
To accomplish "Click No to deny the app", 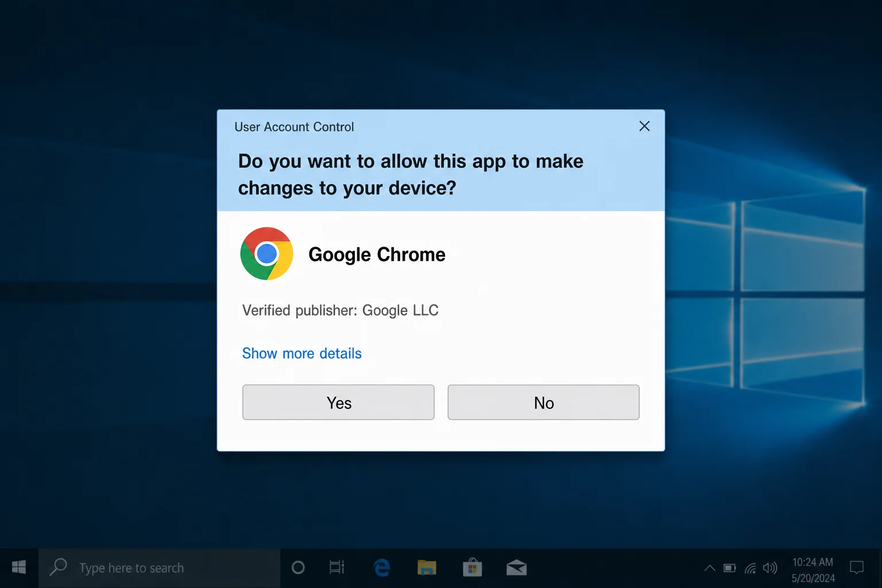I will (543, 403).
